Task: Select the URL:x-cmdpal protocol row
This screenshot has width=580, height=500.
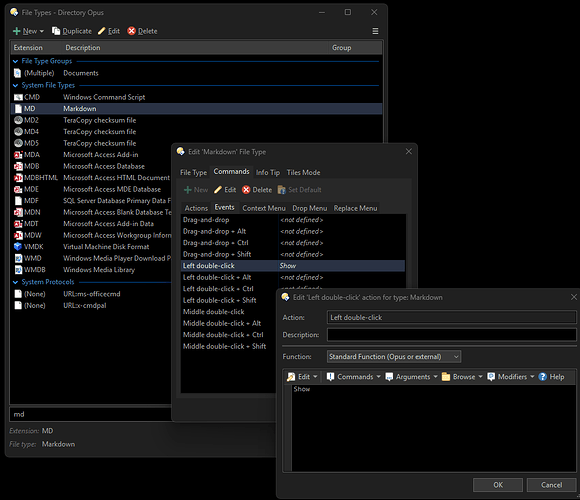Action: click(92, 305)
